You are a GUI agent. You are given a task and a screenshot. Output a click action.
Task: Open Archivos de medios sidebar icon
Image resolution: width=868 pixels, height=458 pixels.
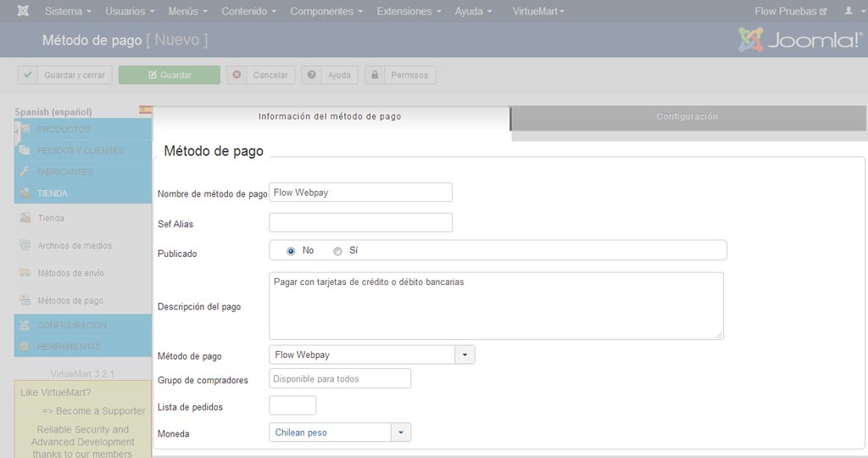pyautogui.click(x=25, y=245)
